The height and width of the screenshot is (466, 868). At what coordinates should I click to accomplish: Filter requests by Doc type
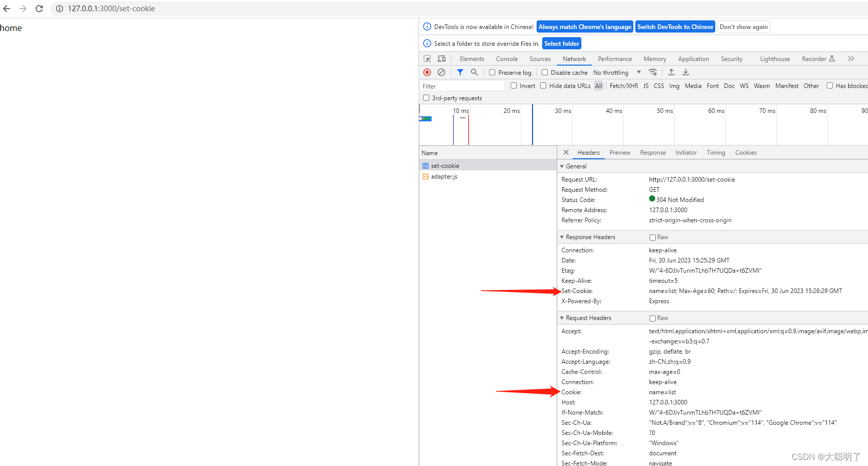(x=729, y=86)
